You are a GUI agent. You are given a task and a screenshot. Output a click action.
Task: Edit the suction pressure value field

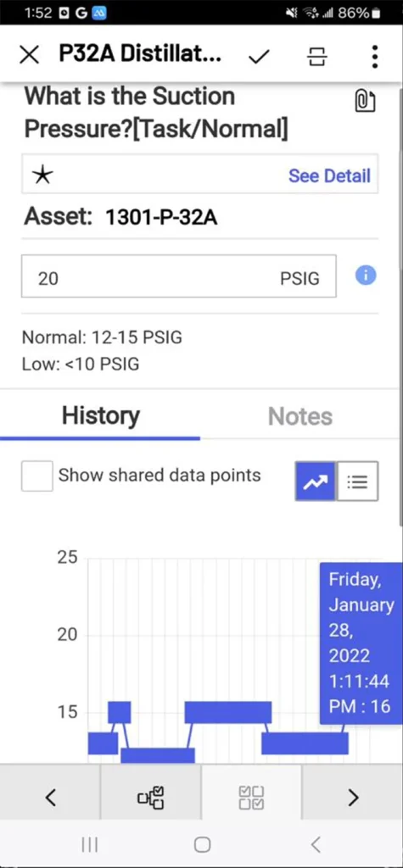[x=178, y=276]
